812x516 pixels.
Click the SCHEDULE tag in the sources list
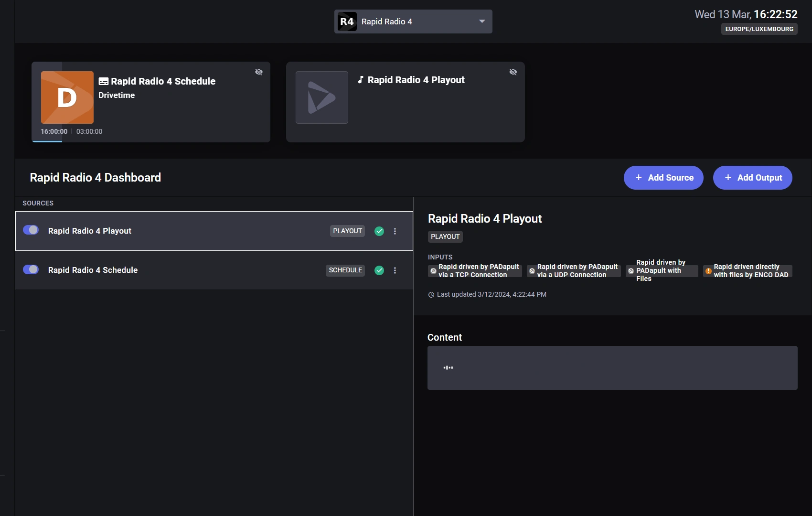(345, 270)
